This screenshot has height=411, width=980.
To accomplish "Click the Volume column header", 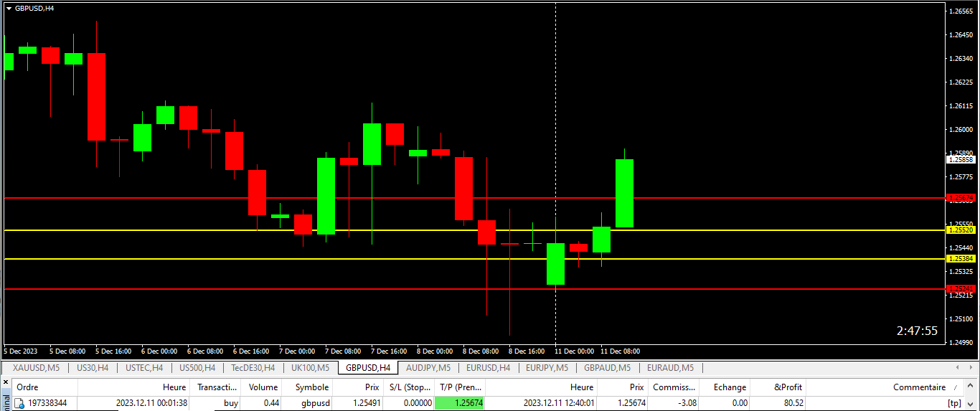I will [263, 387].
